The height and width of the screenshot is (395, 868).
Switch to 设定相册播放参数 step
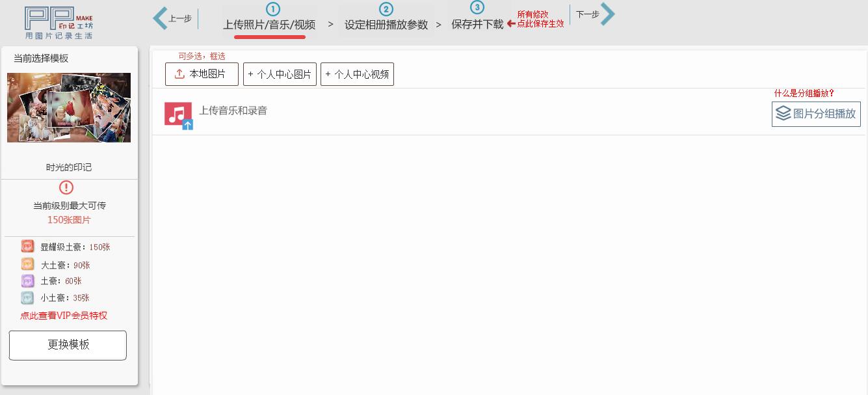click(x=386, y=25)
